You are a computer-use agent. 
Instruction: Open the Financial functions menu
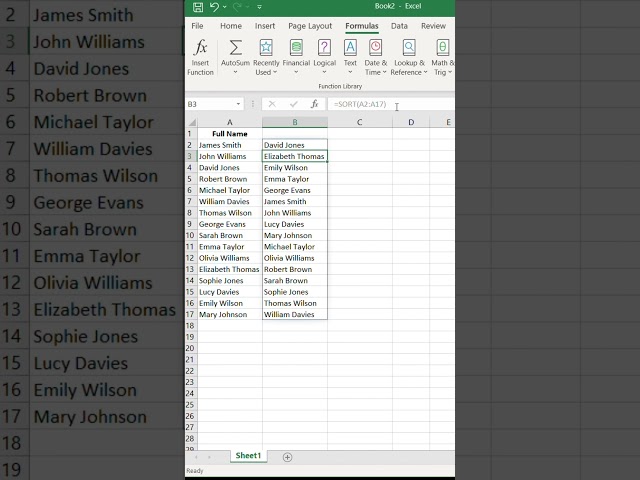(x=296, y=57)
